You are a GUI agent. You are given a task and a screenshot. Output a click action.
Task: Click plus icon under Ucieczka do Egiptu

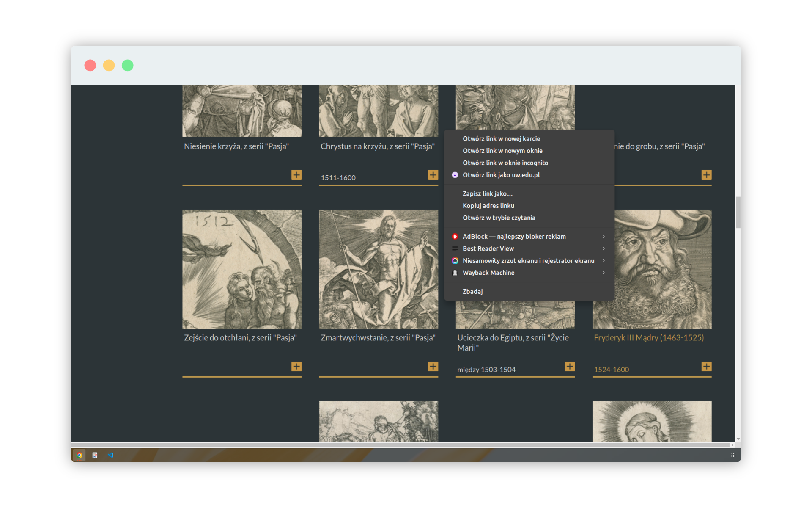pyautogui.click(x=570, y=366)
